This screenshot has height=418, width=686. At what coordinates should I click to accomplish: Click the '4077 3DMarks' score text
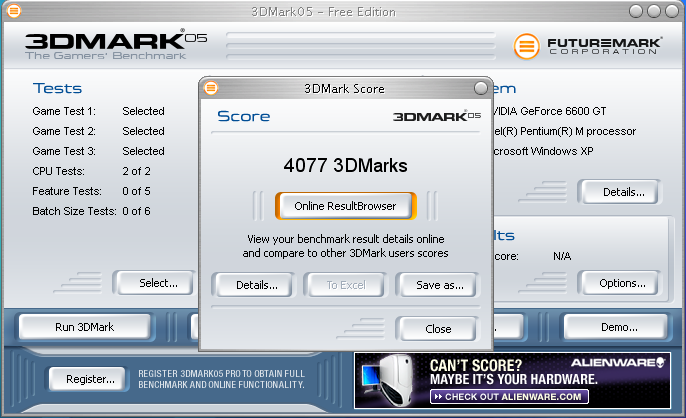[345, 166]
